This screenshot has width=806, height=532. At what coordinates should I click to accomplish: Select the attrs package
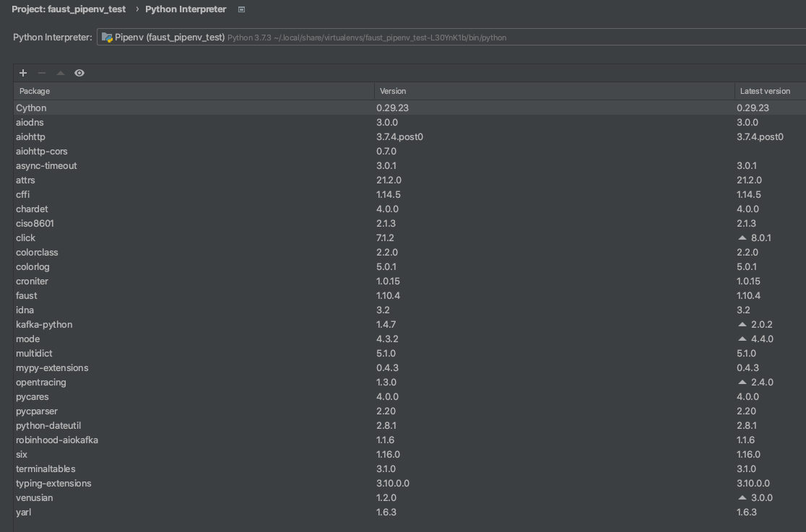[x=25, y=180]
